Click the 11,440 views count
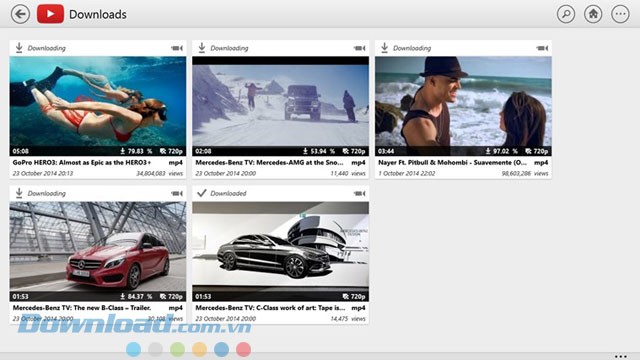 [x=348, y=173]
